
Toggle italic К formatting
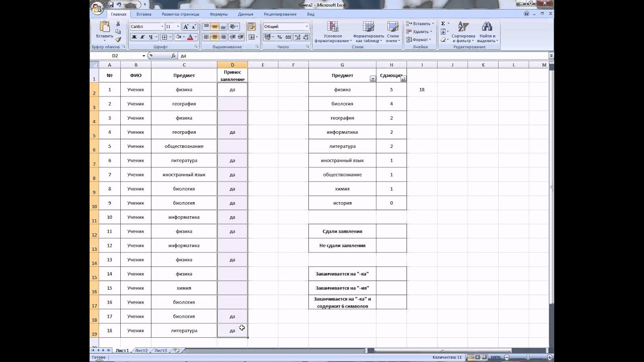click(x=142, y=37)
